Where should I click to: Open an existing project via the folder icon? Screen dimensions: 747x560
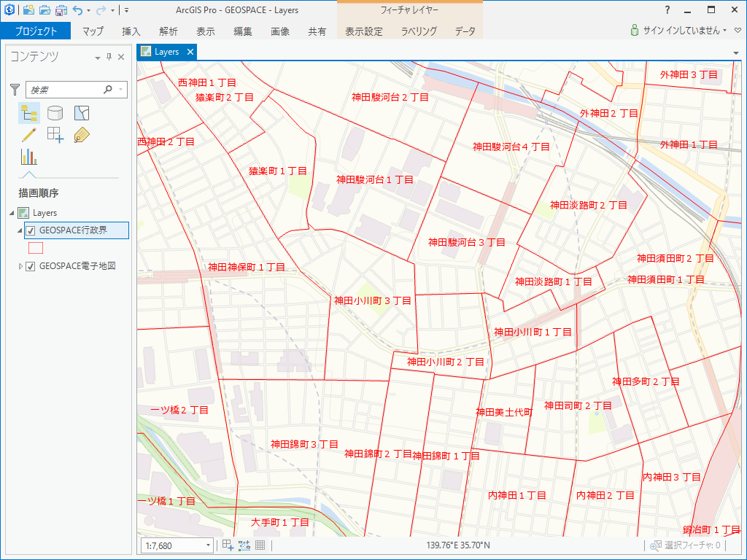(x=44, y=9)
